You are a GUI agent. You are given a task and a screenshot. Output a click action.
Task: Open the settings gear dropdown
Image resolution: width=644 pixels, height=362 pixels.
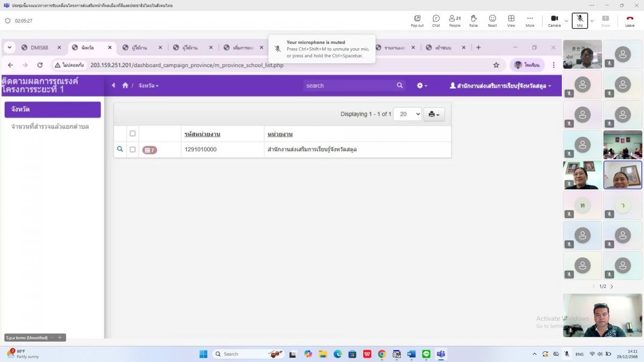point(422,85)
